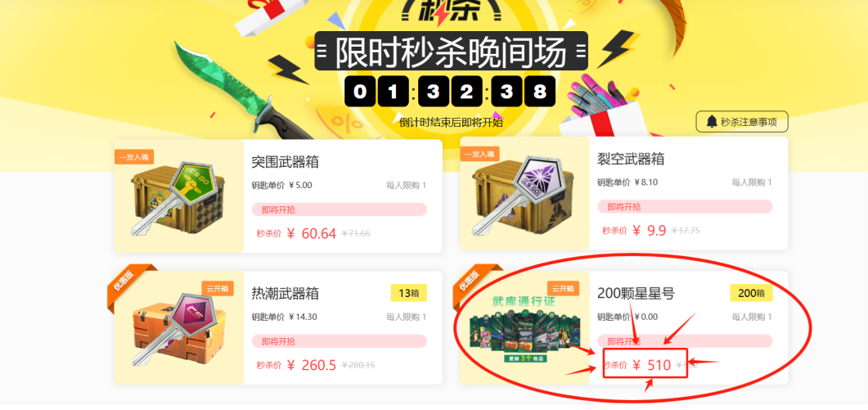868x410 pixels.
Task: Open the 200颗星星号 title link
Action: [636, 293]
